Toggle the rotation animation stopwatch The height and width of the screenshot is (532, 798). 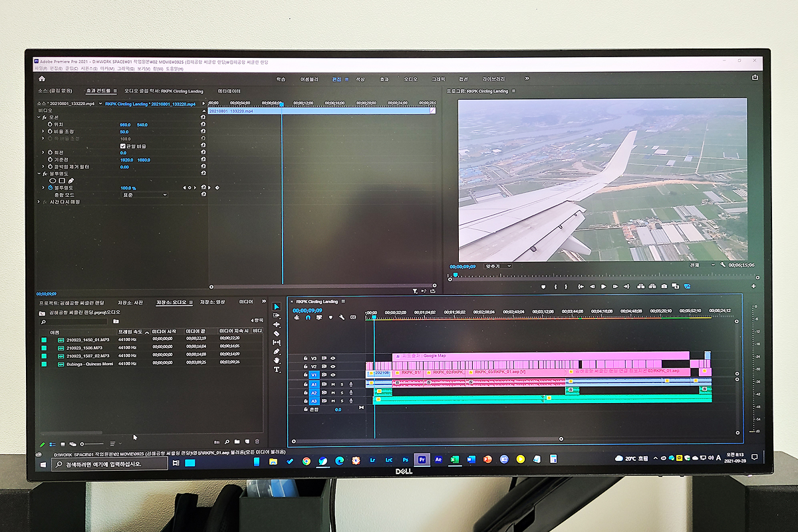click(49, 152)
